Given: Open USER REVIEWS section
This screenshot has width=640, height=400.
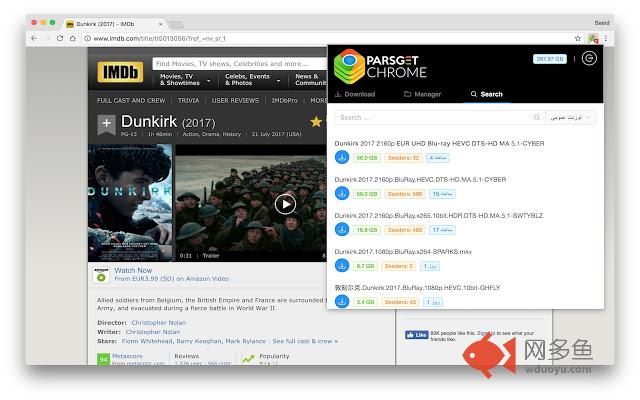Looking at the screenshot, I should tap(235, 100).
